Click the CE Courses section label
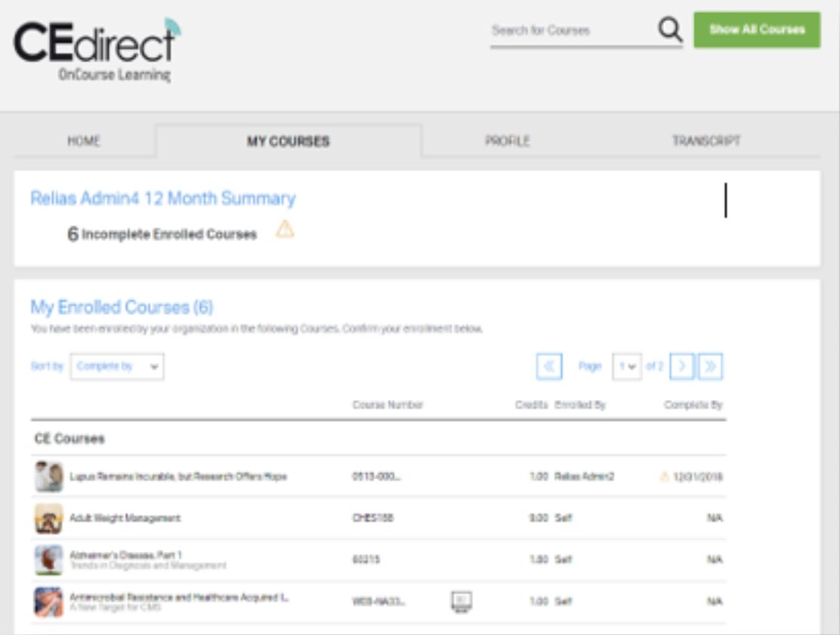The height and width of the screenshot is (635, 840). click(69, 438)
